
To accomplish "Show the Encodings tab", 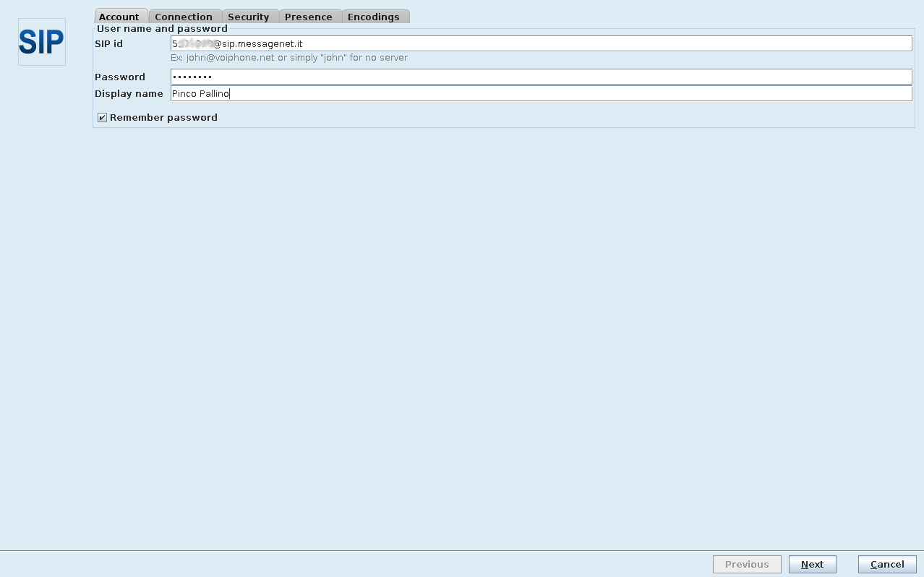I will pyautogui.click(x=374, y=17).
